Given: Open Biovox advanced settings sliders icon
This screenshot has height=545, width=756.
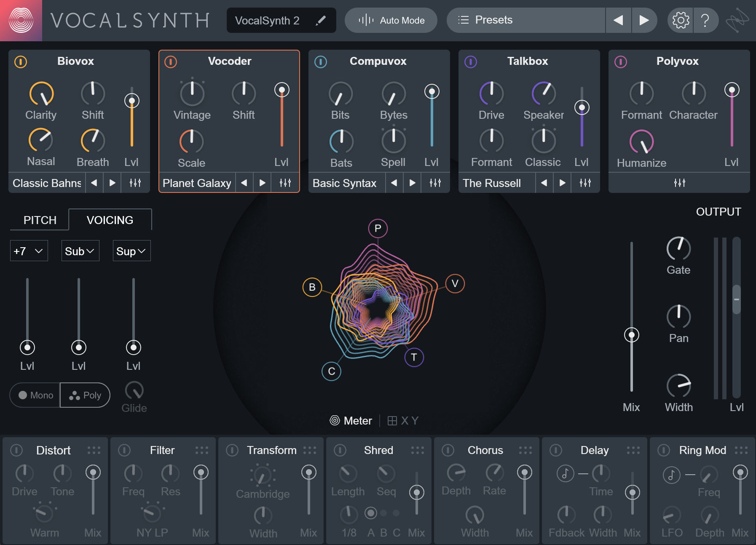Looking at the screenshot, I should point(135,183).
